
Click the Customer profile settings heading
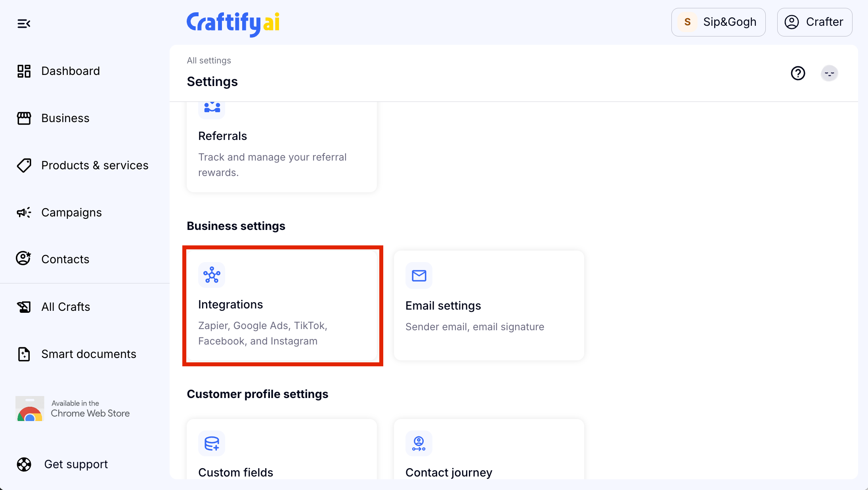tap(258, 394)
